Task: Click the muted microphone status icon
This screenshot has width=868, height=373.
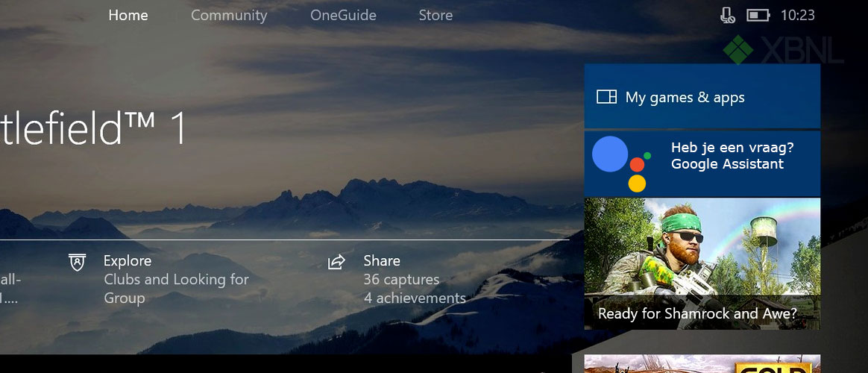Action: [x=727, y=16]
